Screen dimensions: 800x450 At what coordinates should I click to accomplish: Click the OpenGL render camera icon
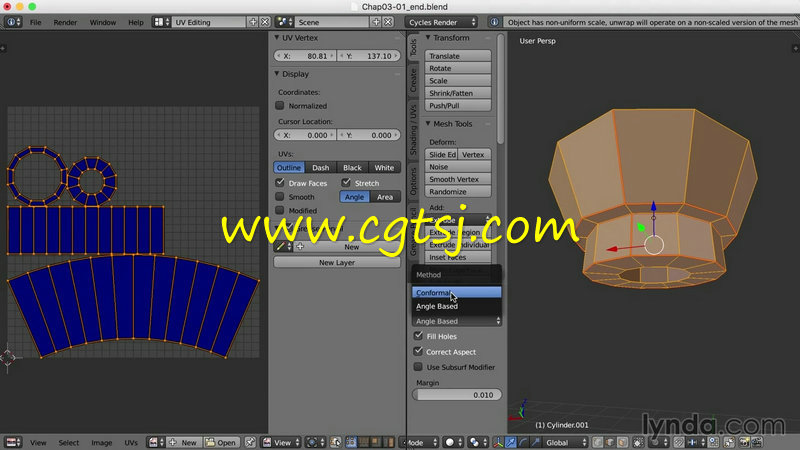click(x=744, y=442)
